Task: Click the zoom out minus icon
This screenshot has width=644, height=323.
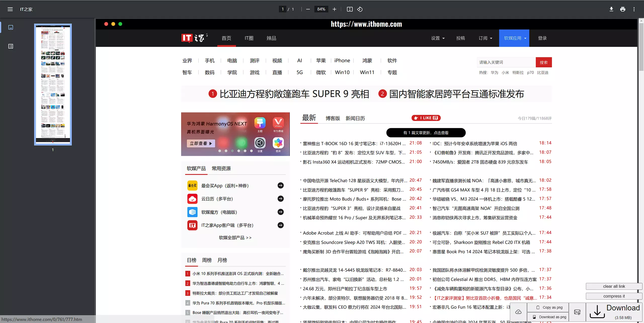Action: 308,9
